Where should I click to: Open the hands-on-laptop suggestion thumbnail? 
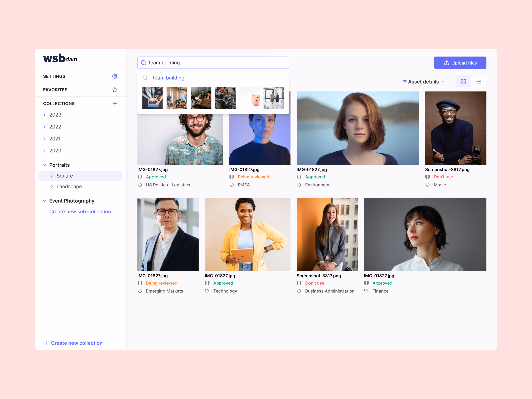pos(152,98)
